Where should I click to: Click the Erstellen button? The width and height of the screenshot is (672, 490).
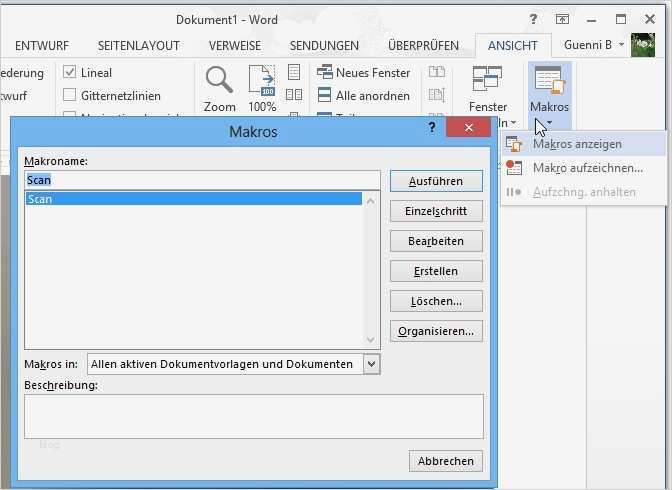(x=436, y=271)
